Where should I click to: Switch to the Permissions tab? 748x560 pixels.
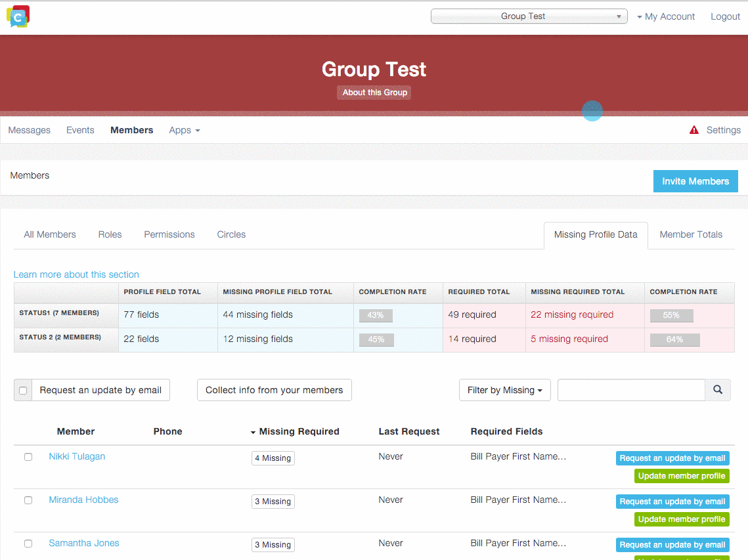tap(169, 234)
